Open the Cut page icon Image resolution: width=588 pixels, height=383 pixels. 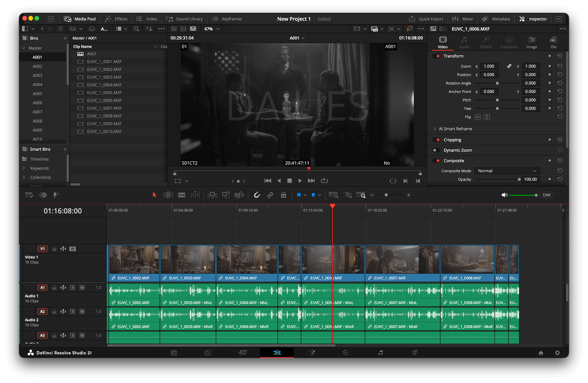242,353
